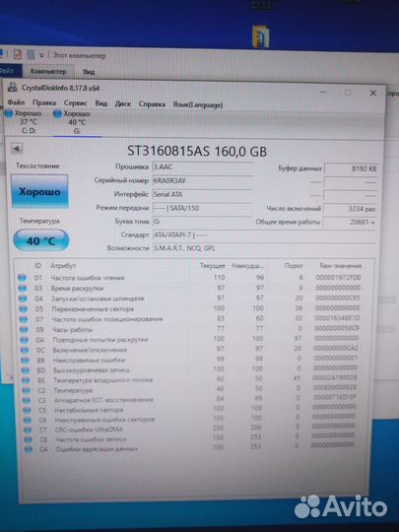Screen dimensions: 399x532
Task: Click the CrystalDiskInfo title bar icon
Action: click(13, 88)
